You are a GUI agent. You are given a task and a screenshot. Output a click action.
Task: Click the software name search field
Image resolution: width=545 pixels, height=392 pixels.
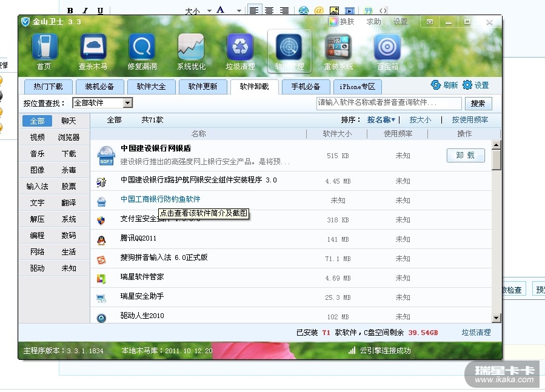point(389,103)
